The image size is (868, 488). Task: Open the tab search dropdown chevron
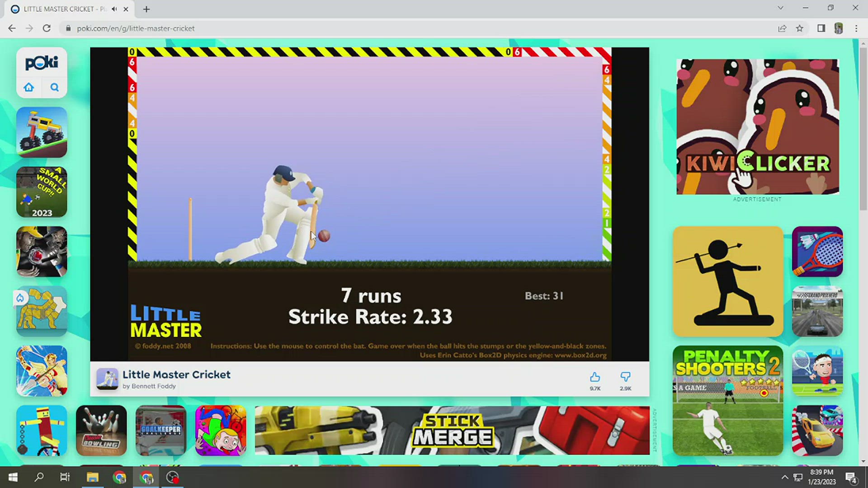click(780, 8)
